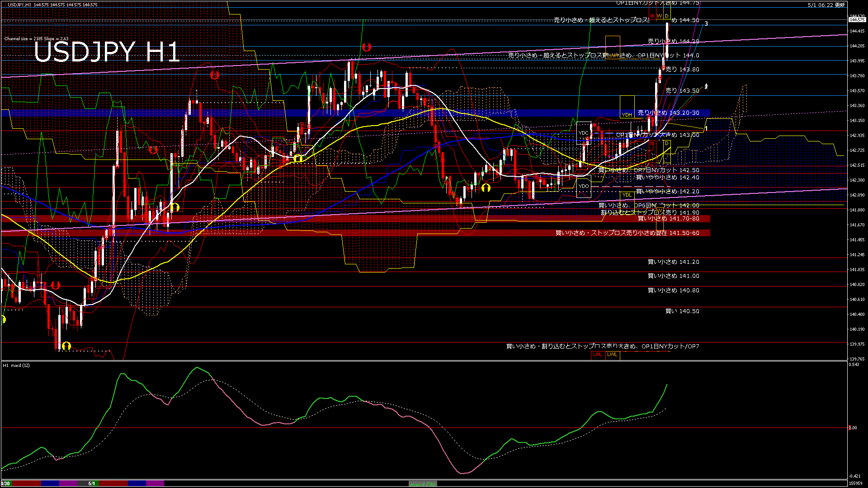Click the 売り 143.80 label
The width and height of the screenshot is (868, 488).
tap(682, 70)
